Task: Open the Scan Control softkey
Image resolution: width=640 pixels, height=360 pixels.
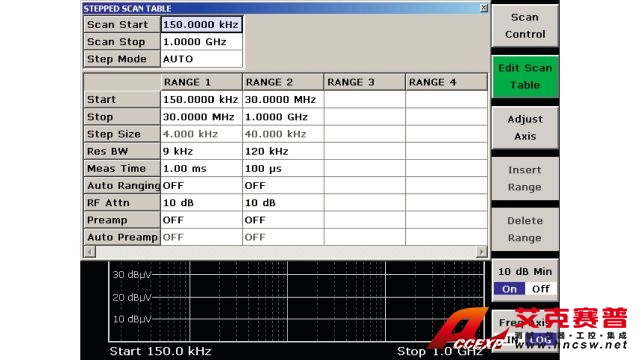Action: [525, 26]
